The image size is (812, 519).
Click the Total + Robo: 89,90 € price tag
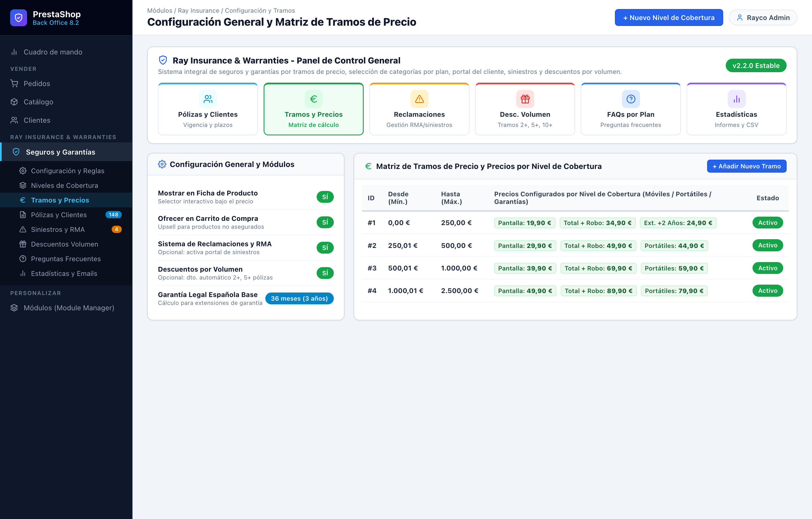(x=599, y=291)
